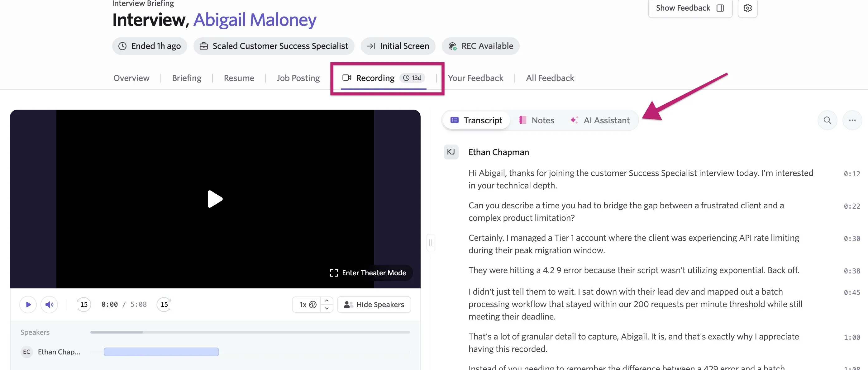The image size is (868, 370).
Task: Open candidate Abigail Maloney link
Action: pyautogui.click(x=255, y=20)
